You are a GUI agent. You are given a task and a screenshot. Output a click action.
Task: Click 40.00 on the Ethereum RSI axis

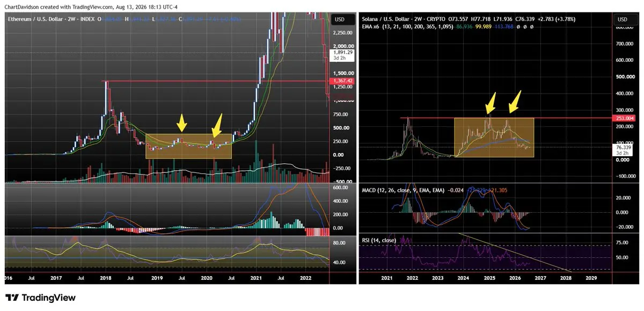click(x=339, y=263)
